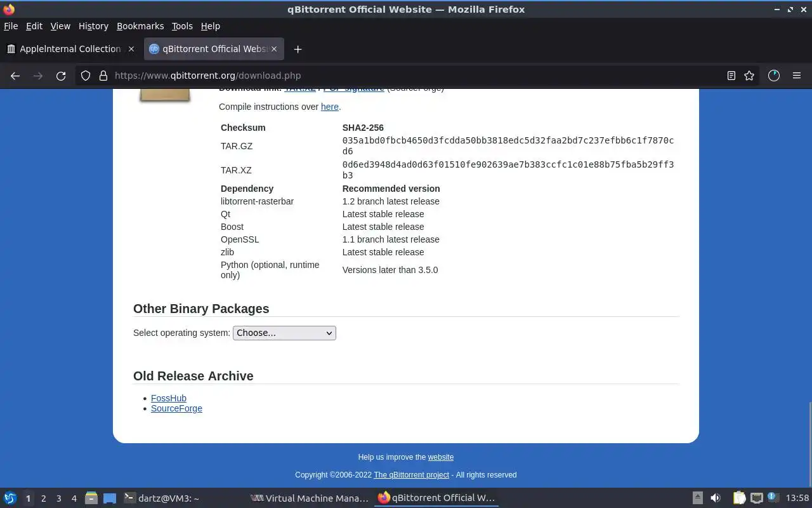Open the Firefox hamburger application menu
This screenshot has width=812, height=508.
pos(797,76)
